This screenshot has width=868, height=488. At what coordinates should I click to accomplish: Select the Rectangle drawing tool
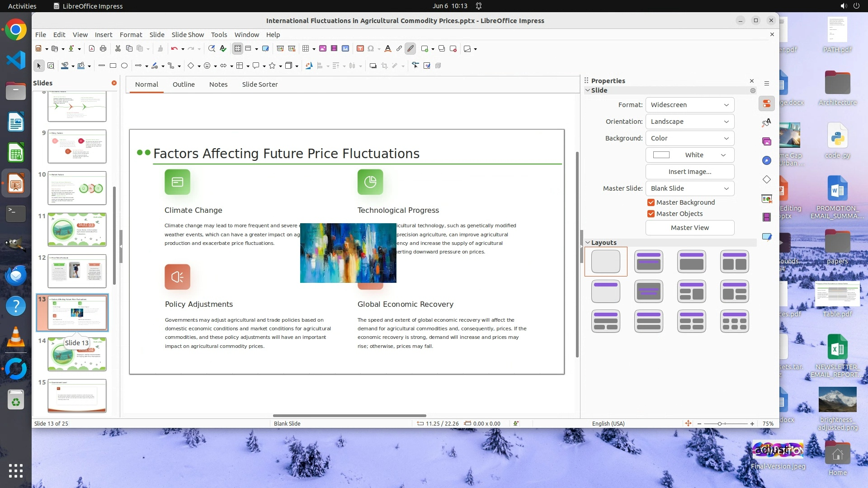[x=113, y=66]
